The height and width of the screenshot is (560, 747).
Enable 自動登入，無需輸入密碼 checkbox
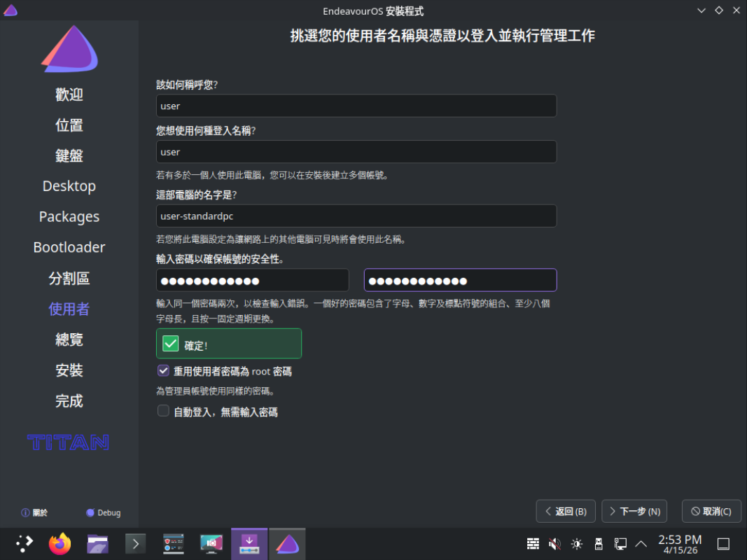tap(164, 412)
